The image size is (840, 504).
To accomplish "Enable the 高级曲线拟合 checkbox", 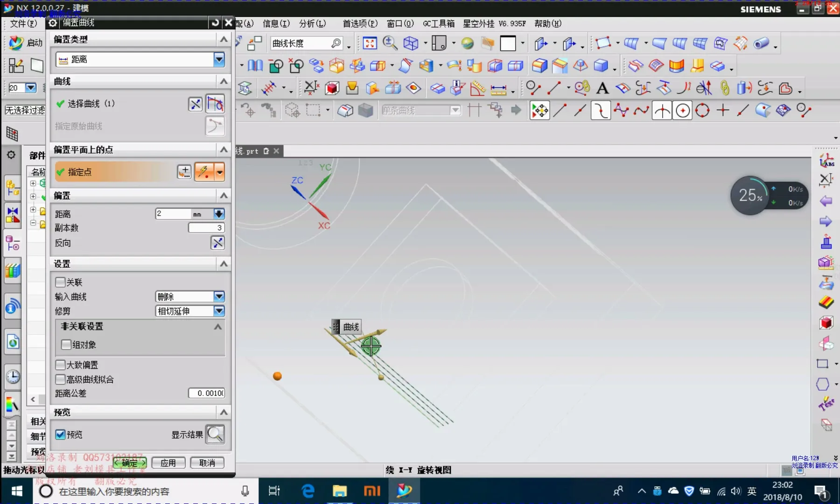I will (60, 379).
